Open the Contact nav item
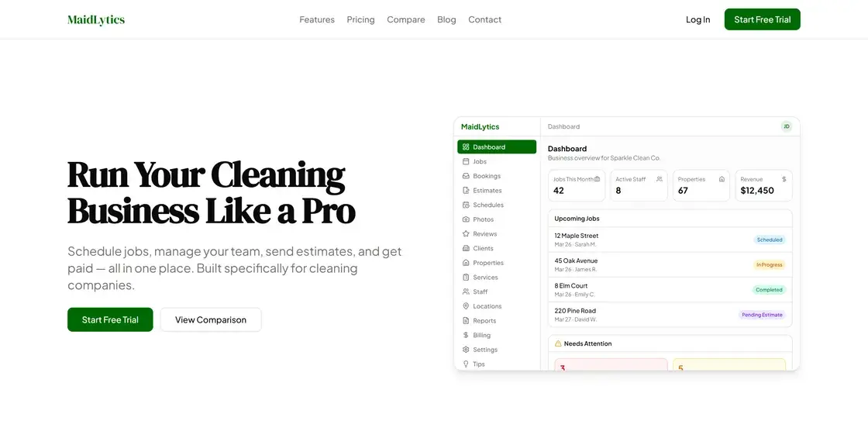Image resolution: width=868 pixels, height=445 pixels. point(484,19)
